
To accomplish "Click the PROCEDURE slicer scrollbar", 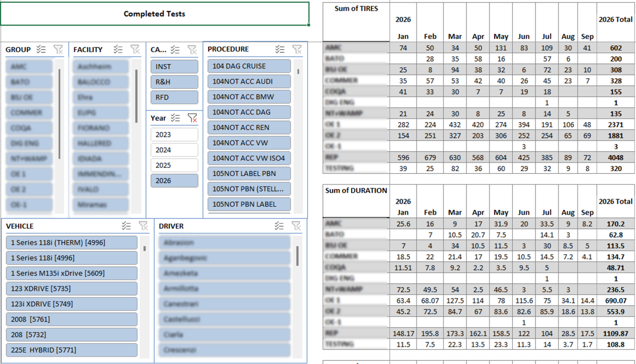I will tap(299, 137).
